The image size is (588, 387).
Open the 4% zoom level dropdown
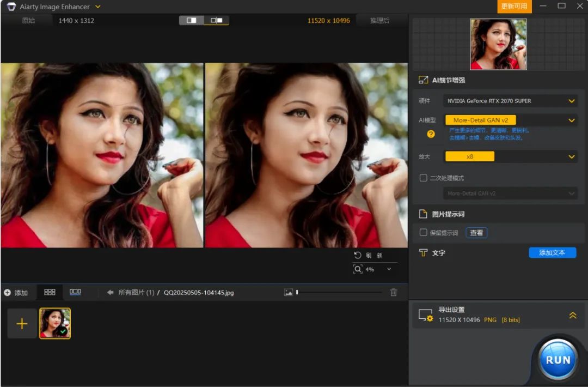[x=389, y=269]
